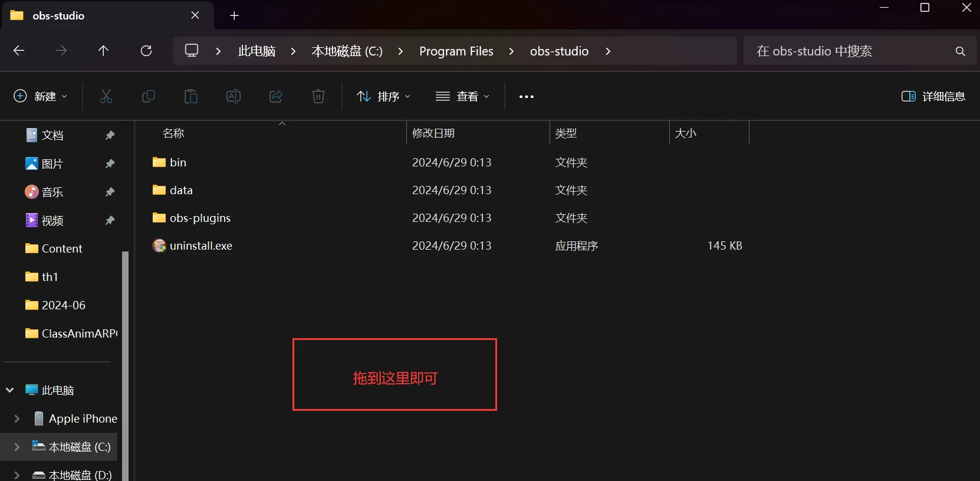980x481 pixels.
Task: Sort by 修改日期 column header
Action: (433, 133)
